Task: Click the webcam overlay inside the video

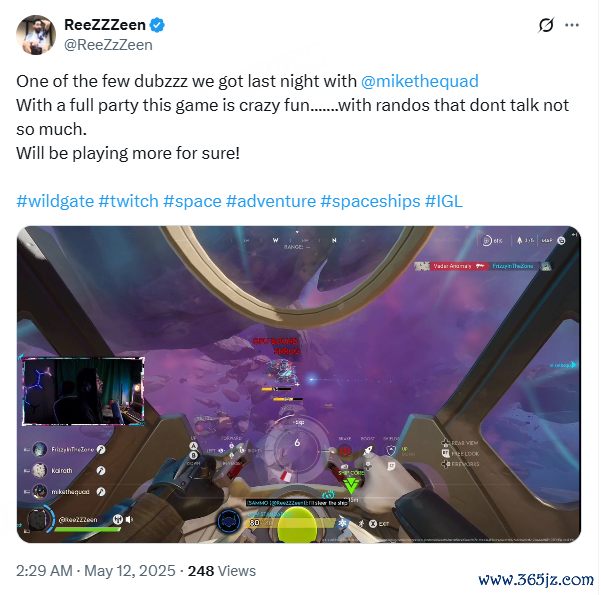Action: [83, 391]
